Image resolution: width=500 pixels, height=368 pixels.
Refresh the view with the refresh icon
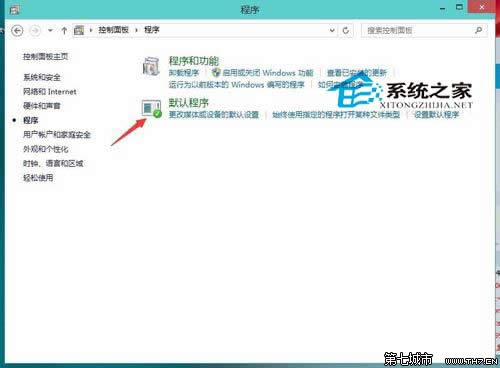[346, 30]
